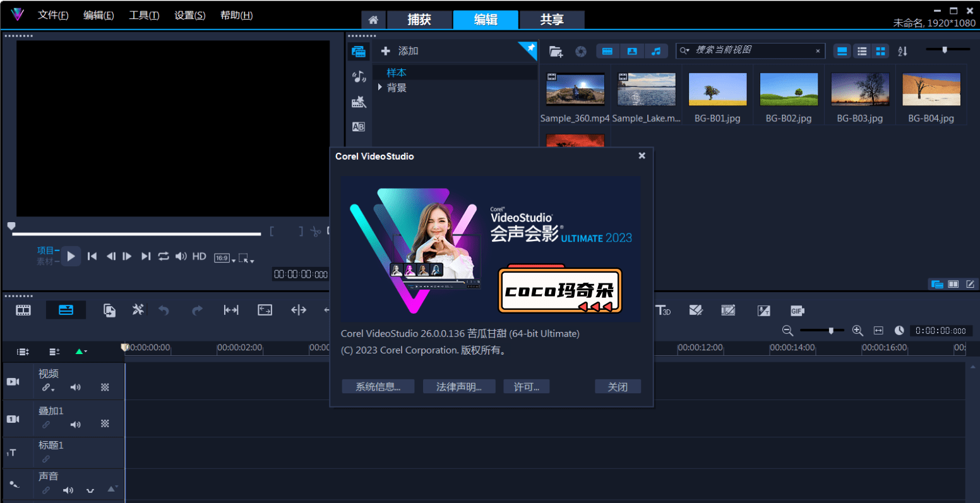Expand the 背景 background category
Screen dimensions: 980x503
point(379,87)
